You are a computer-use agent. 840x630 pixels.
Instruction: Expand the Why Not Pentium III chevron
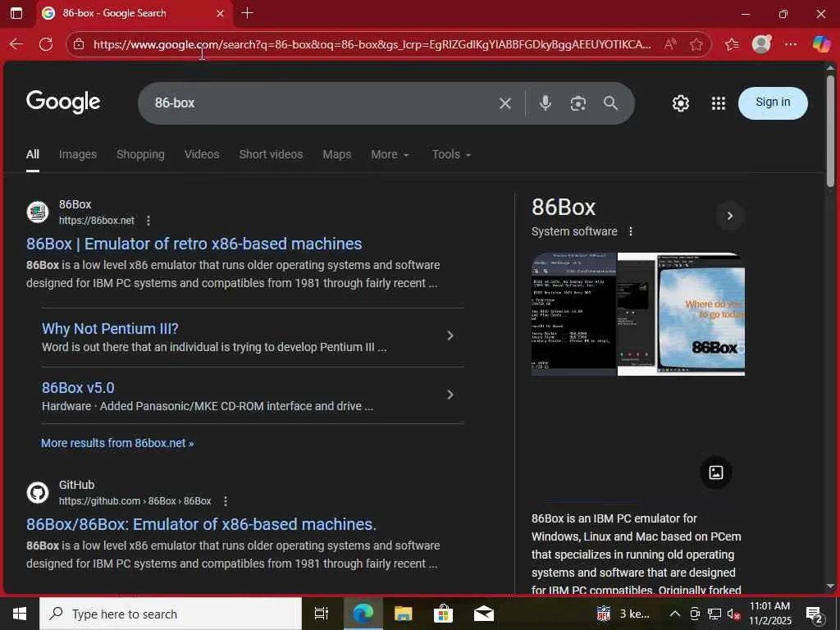(x=450, y=336)
